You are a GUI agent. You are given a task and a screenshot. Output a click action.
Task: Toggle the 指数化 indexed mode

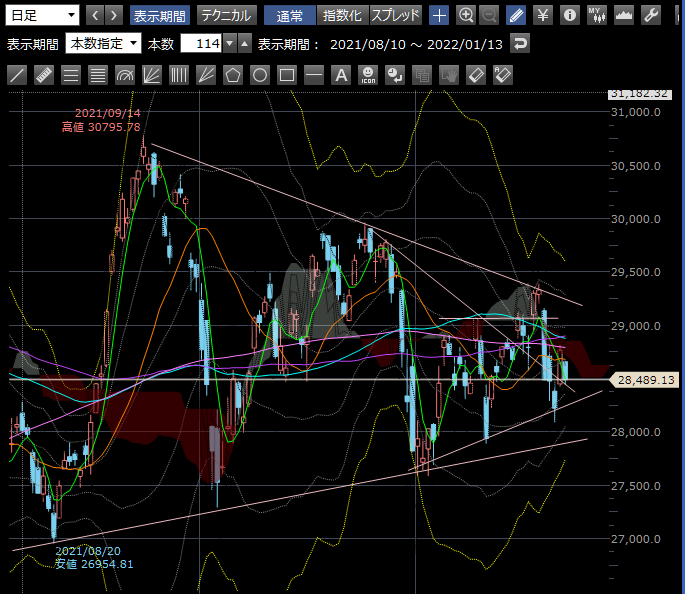[x=342, y=15]
